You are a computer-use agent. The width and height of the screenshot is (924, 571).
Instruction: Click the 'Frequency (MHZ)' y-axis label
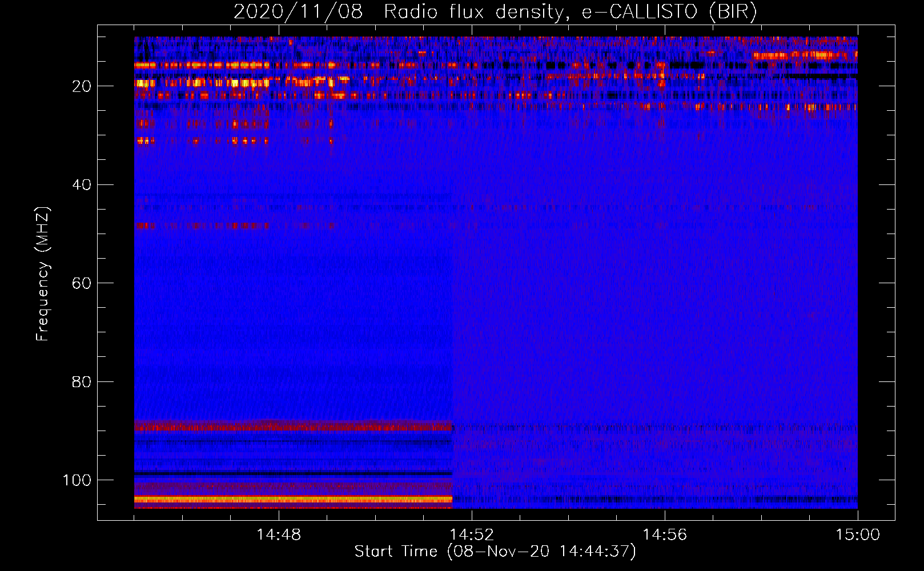[43, 274]
